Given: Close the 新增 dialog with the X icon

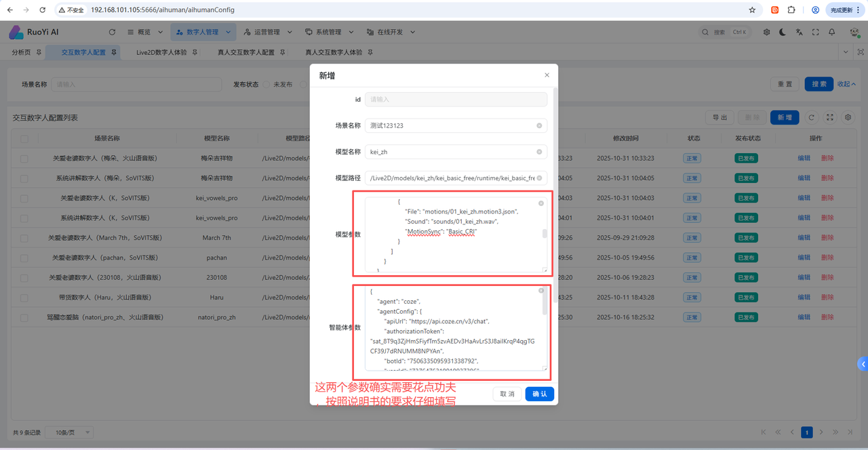Looking at the screenshot, I should pyautogui.click(x=547, y=75).
